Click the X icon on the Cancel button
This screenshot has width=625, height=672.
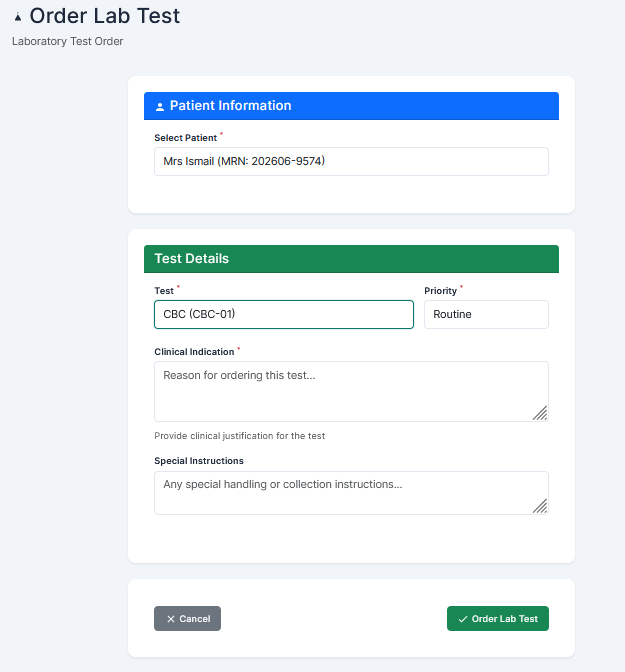(171, 619)
